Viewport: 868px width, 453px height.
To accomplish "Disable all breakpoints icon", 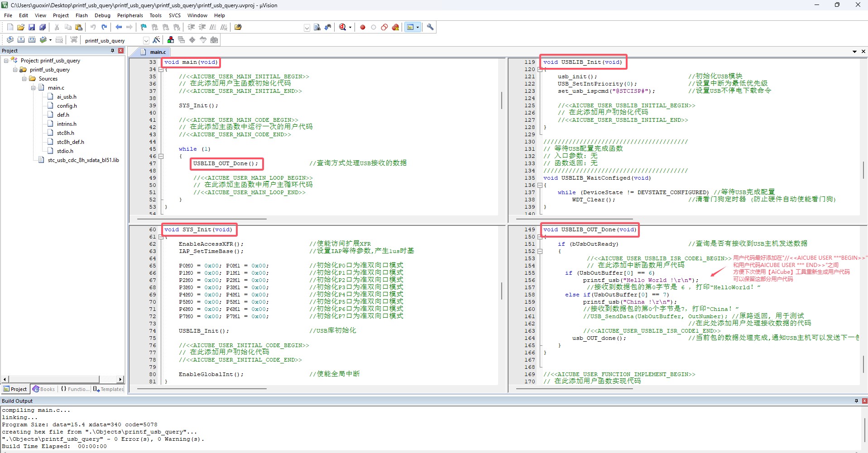I will (x=384, y=27).
